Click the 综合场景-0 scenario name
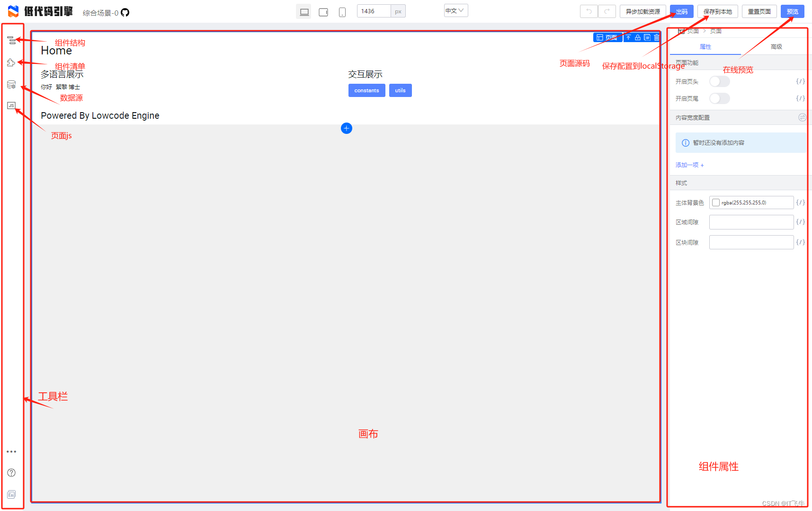812x511 pixels. pos(100,13)
